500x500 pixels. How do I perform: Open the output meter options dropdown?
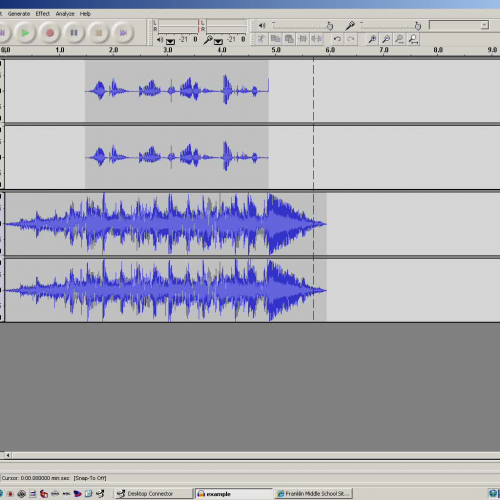[170, 41]
